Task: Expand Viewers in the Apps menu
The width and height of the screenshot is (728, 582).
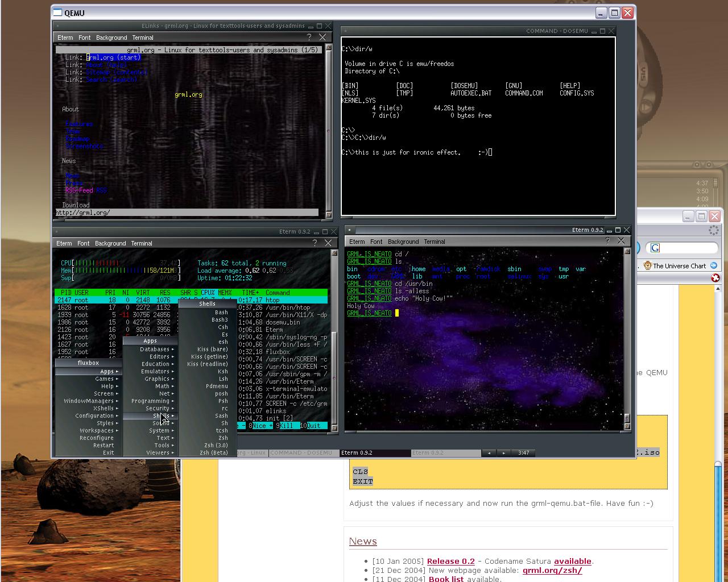Action: pyautogui.click(x=151, y=452)
